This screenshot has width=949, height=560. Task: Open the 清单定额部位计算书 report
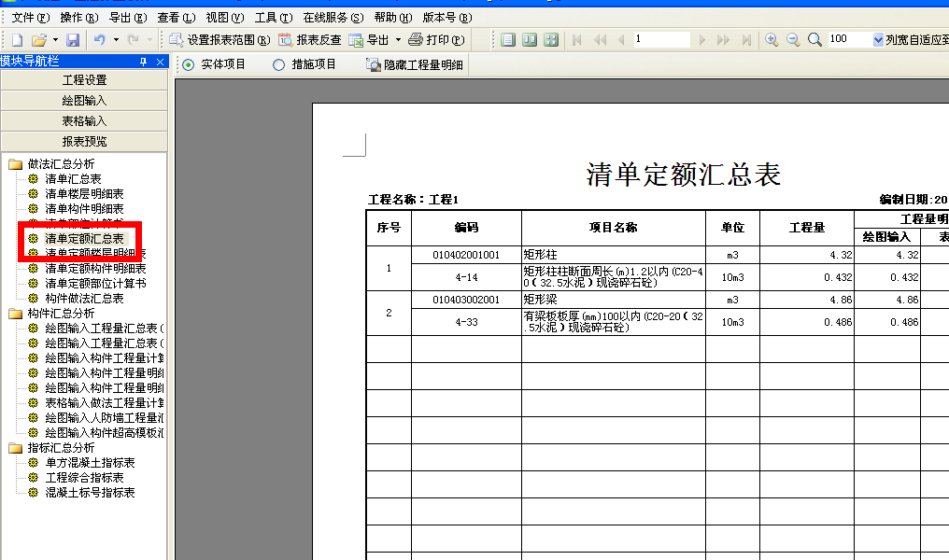pyautogui.click(x=95, y=283)
